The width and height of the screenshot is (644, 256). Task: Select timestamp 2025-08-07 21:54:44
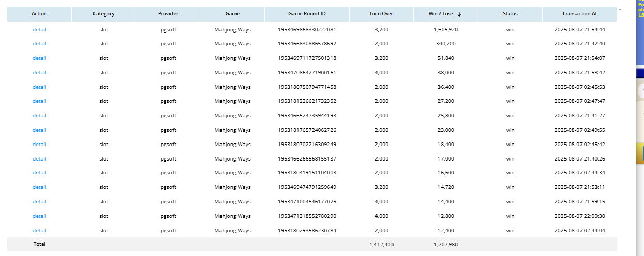(x=580, y=29)
